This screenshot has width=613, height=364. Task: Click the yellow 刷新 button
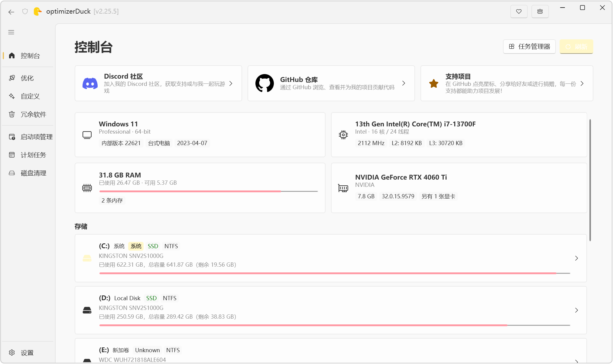pyautogui.click(x=576, y=47)
